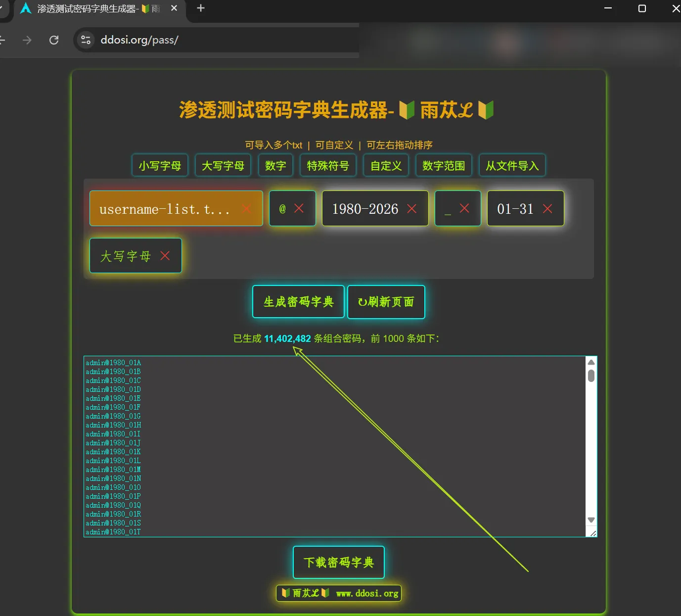Remove the 1980-2026 range chip
681x616 pixels.
click(411, 209)
